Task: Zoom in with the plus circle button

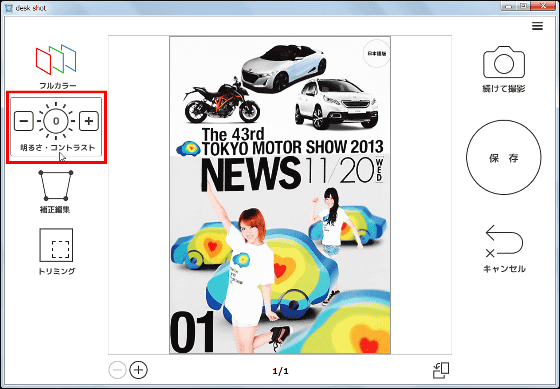Action: point(139,370)
